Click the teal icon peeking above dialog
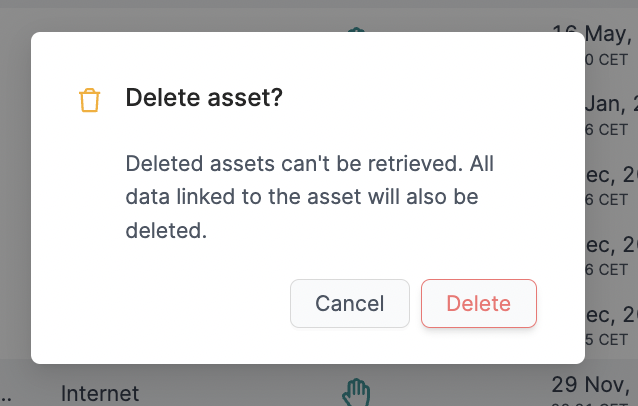Image resolution: width=638 pixels, height=406 pixels. pos(356,30)
